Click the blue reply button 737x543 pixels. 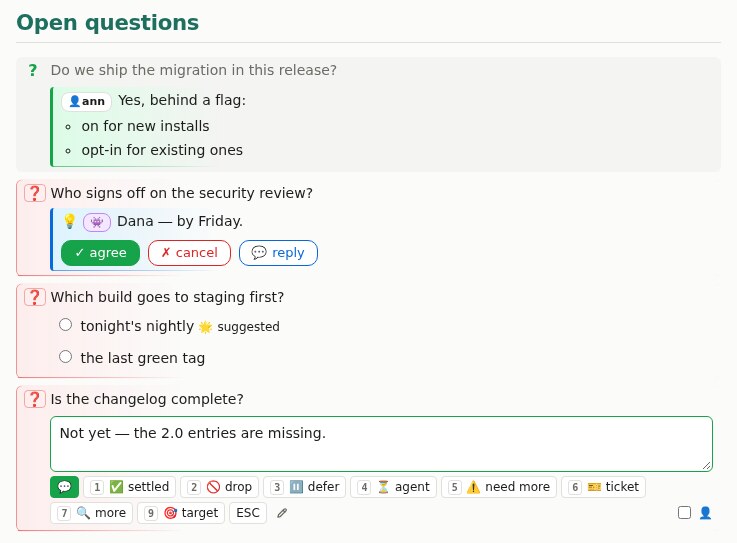click(x=278, y=253)
